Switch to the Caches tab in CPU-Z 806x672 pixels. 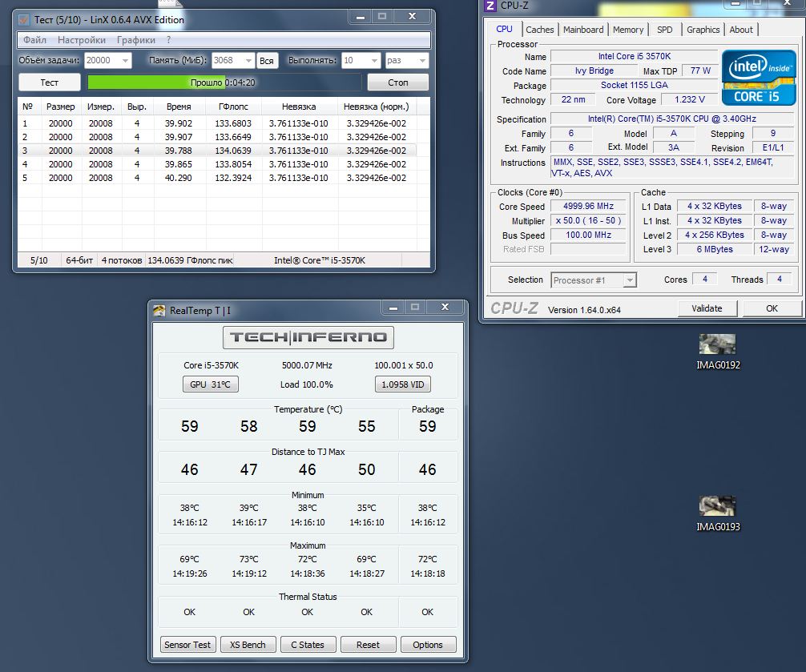pos(540,30)
